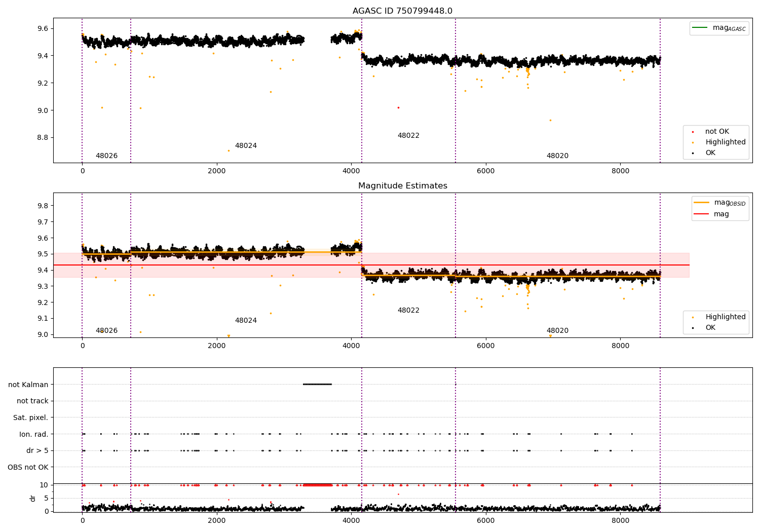
Task: Click orange mag OBSID legend line sample
Action: coord(702,202)
